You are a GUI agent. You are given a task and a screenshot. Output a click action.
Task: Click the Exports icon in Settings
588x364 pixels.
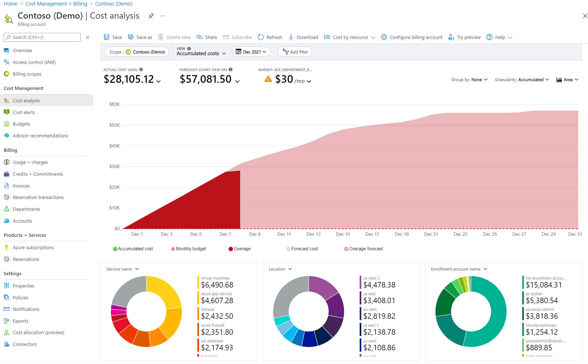pyautogui.click(x=7, y=321)
